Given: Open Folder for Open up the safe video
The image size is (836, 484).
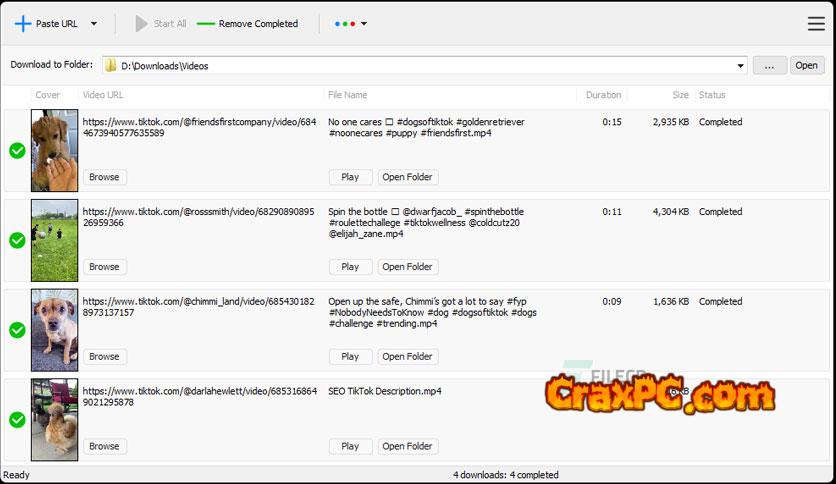Looking at the screenshot, I should [x=408, y=356].
